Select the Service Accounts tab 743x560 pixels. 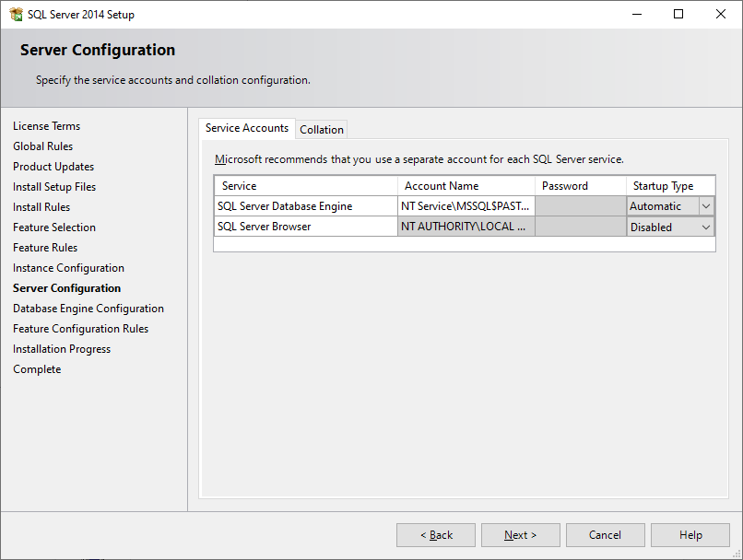tap(247, 128)
